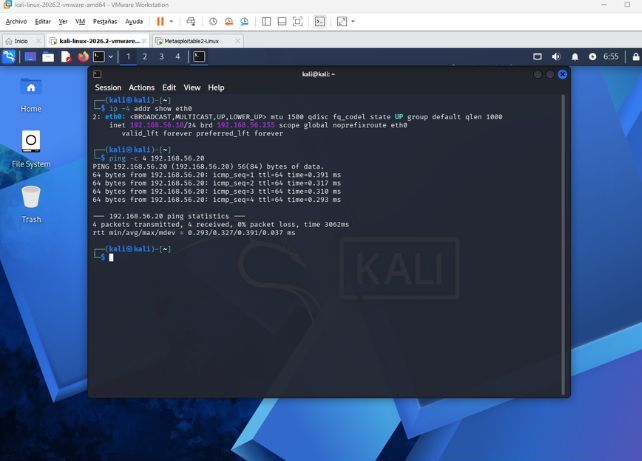The width and height of the screenshot is (642, 461).
Task: Open the Trash desktop icon
Action: coord(31,205)
